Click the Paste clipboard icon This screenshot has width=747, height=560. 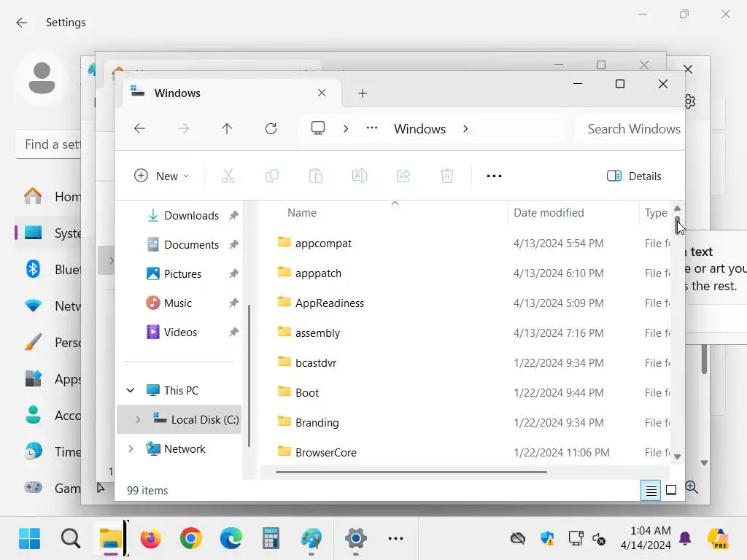(316, 176)
